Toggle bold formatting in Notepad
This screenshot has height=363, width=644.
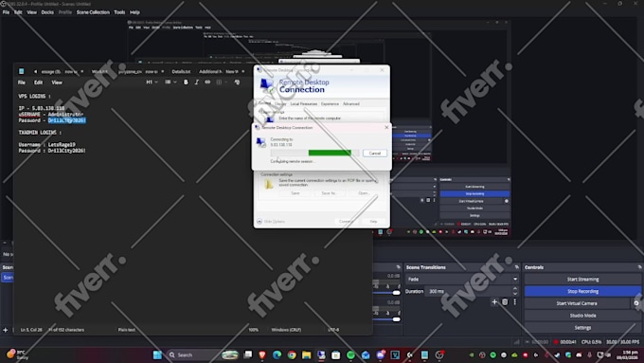[186, 82]
